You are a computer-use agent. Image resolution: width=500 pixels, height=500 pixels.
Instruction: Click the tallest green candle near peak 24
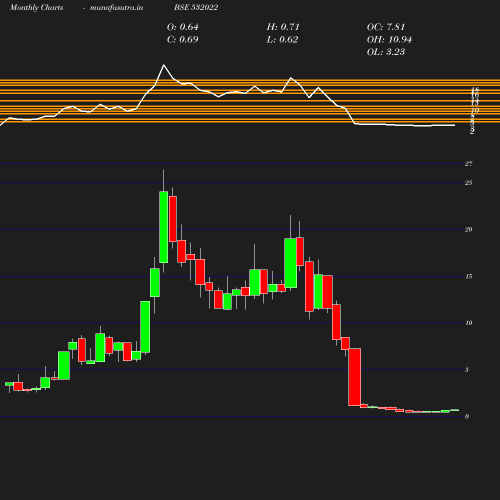coord(163,227)
